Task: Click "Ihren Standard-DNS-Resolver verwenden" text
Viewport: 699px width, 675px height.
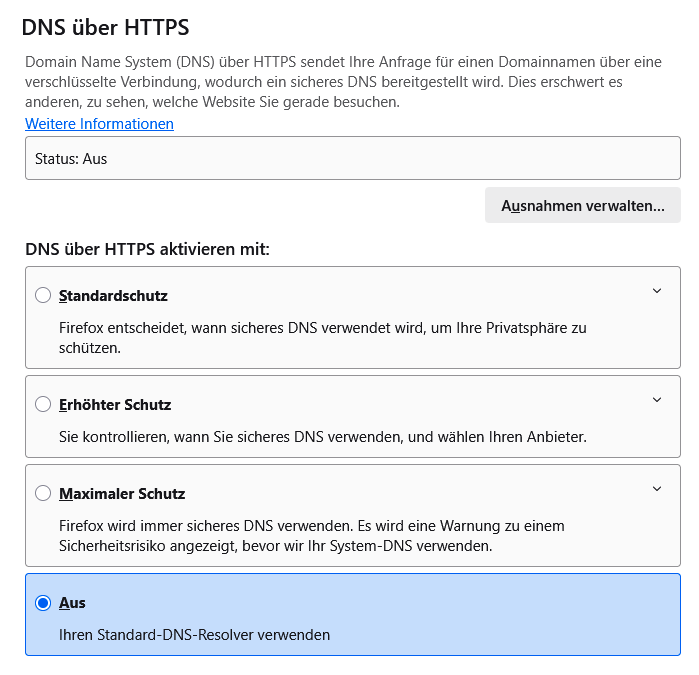Action: pyautogui.click(x=194, y=634)
